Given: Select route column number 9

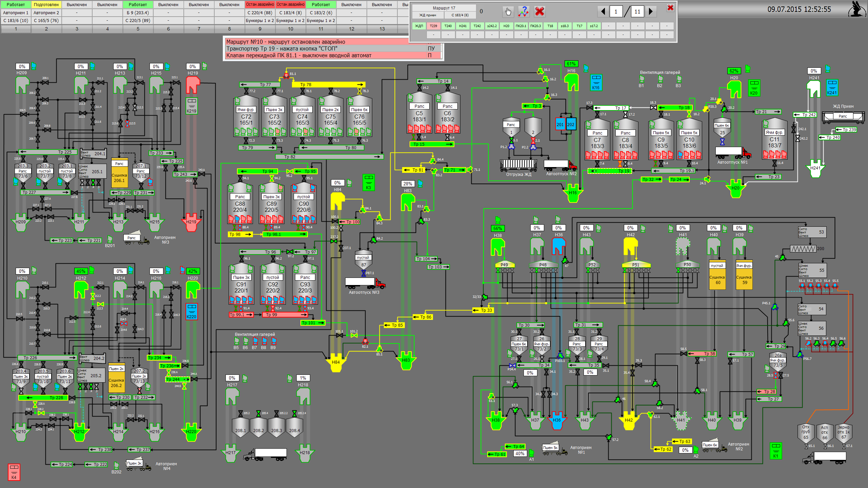Looking at the screenshot, I should pos(260,29).
